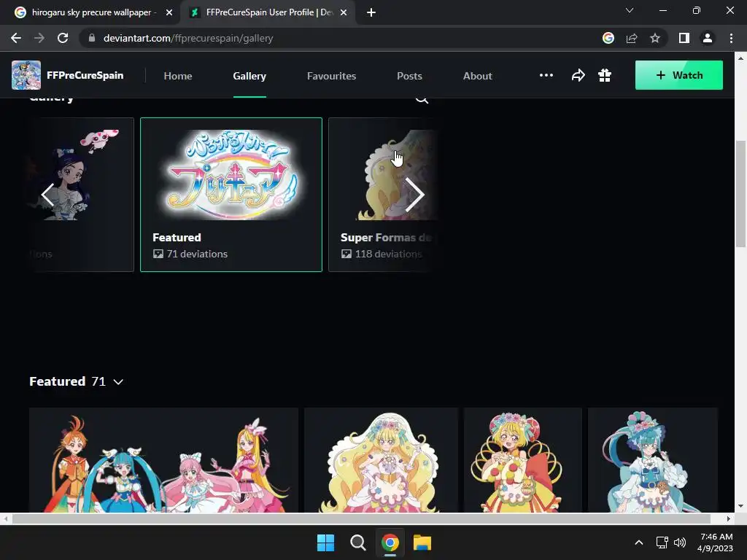Open Super Formas folder card
The height and width of the screenshot is (560, 747).
[383, 194]
